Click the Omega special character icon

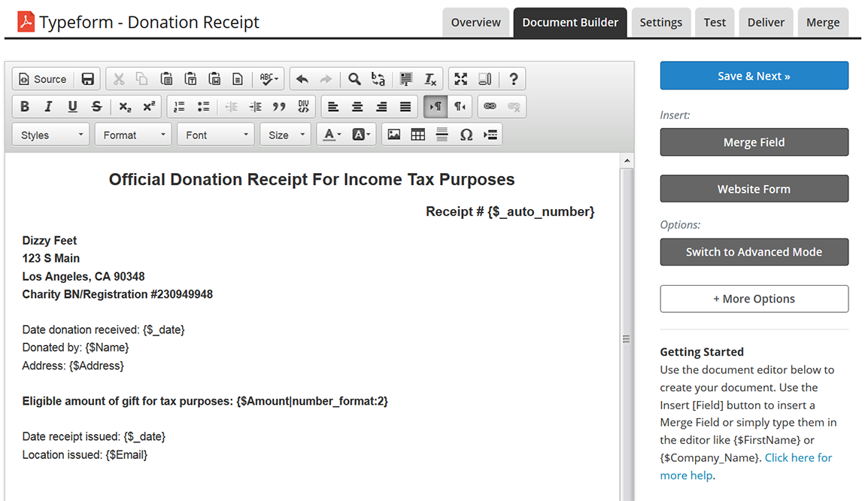pos(466,135)
